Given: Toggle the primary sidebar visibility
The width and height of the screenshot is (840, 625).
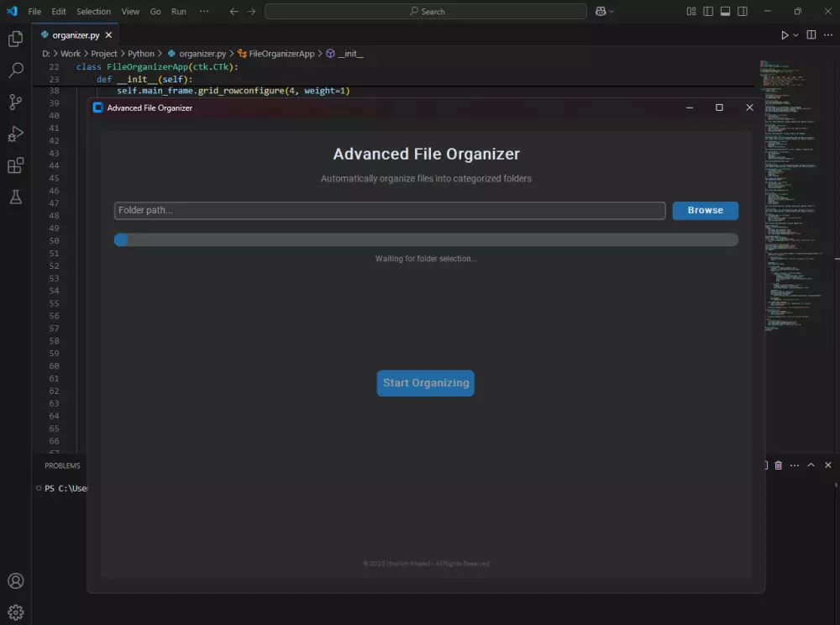Looking at the screenshot, I should tap(706, 11).
